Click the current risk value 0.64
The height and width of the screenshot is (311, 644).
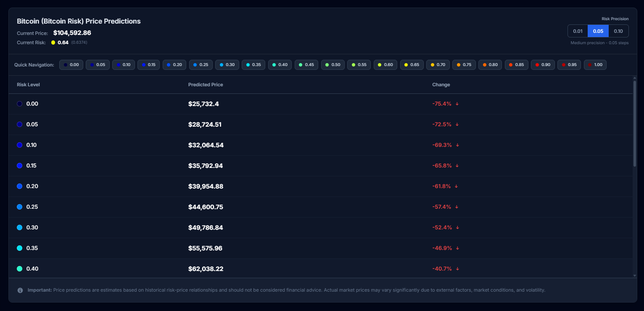[x=63, y=43]
